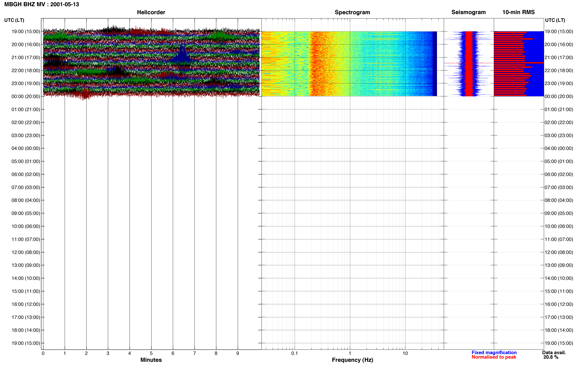
Task: Click the red Normalised to peak legend text
Action: click(494, 357)
